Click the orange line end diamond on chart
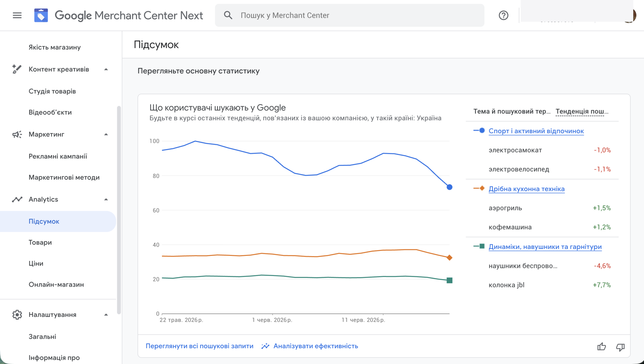The width and height of the screenshot is (644, 364). click(x=449, y=257)
